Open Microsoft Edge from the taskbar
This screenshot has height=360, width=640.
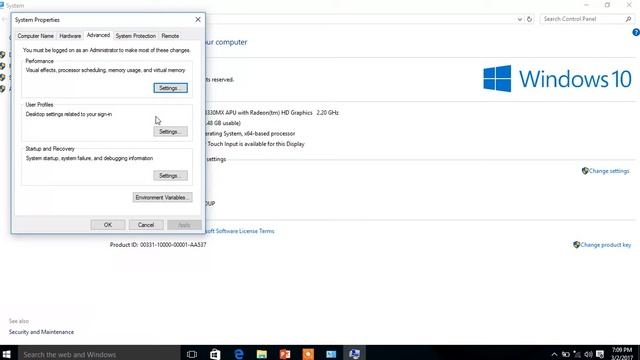click(x=238, y=354)
